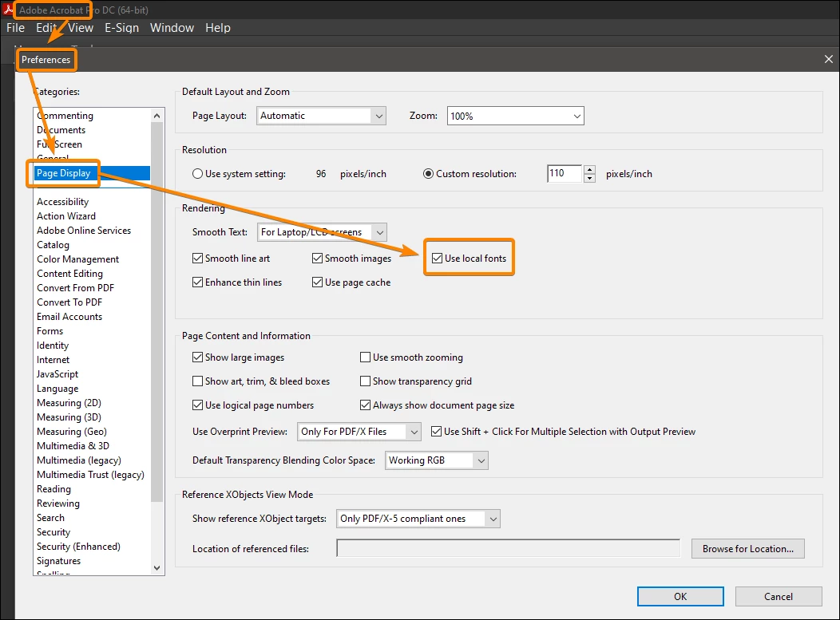Click the categories list scrollbar thumb
The image size is (840, 620).
coord(157,312)
